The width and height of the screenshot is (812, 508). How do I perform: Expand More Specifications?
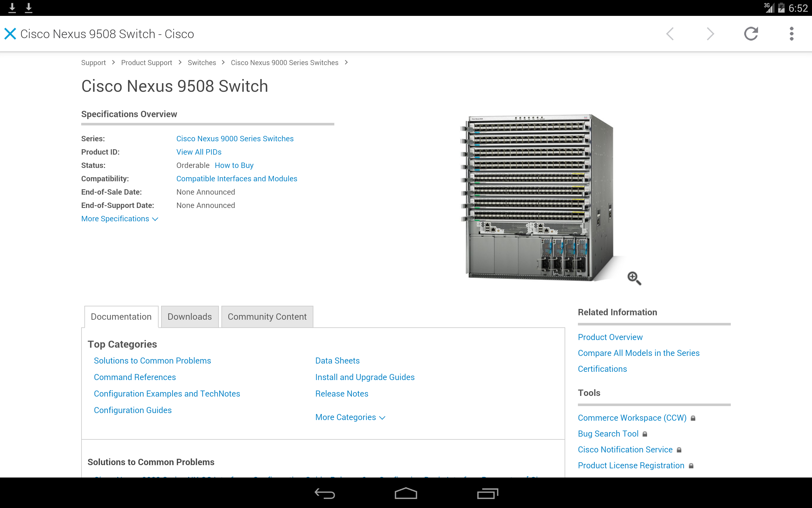[x=120, y=219]
